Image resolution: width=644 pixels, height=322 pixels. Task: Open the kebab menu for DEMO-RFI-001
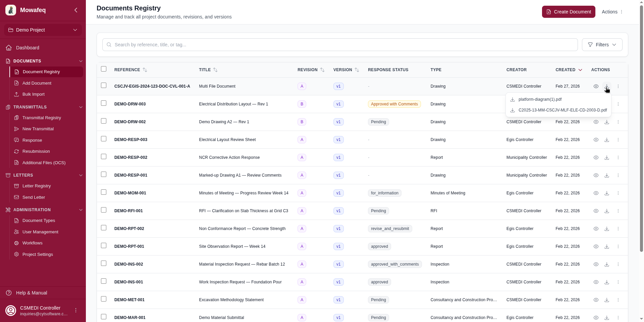pos(618,211)
